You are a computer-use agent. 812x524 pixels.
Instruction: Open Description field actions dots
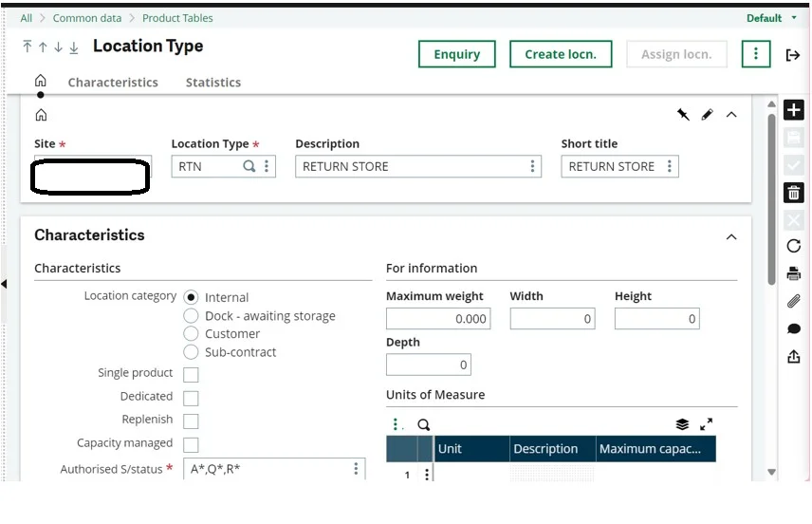coord(532,166)
